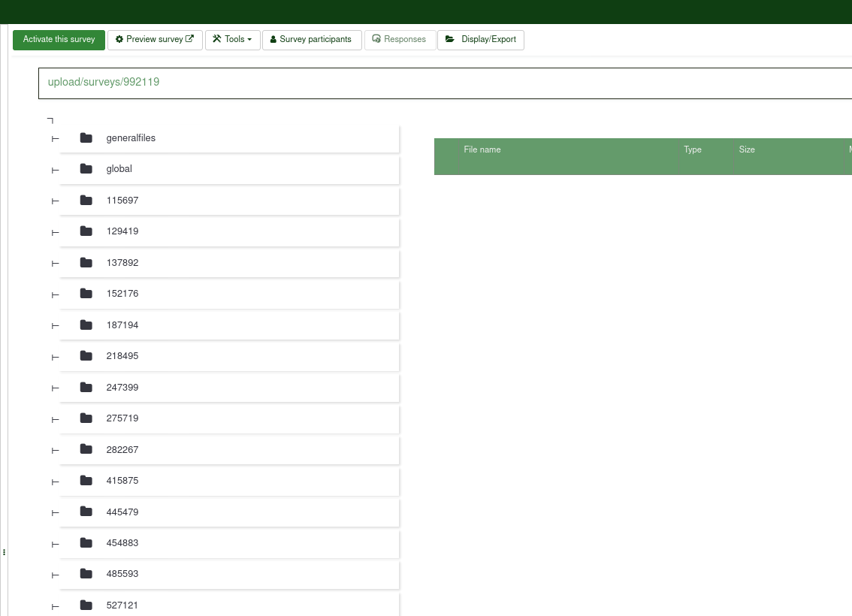The height and width of the screenshot is (616, 852).
Task: Open the Display/Export menu
Action: pyautogui.click(x=481, y=40)
